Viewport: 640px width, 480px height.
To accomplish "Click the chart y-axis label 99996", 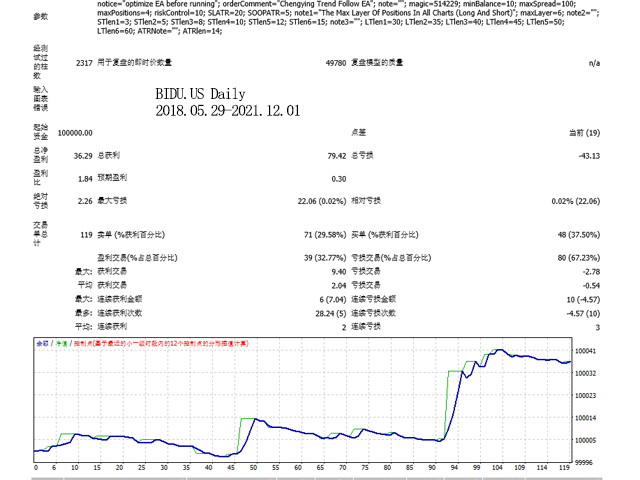I will (x=586, y=462).
